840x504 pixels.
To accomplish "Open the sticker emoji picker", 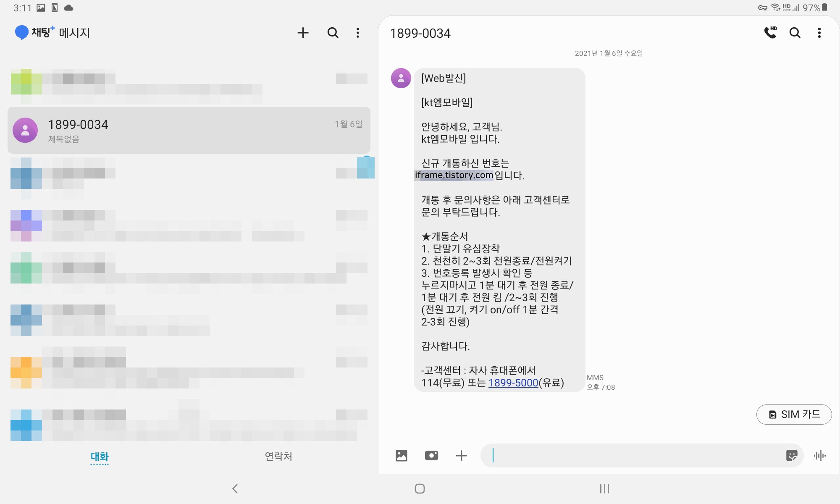I will (x=791, y=455).
